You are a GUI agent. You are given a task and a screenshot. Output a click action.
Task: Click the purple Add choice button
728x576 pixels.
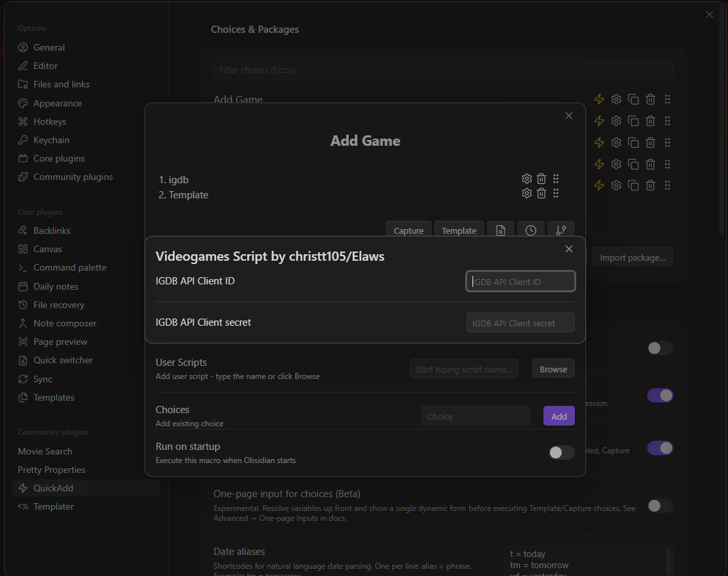[559, 416]
